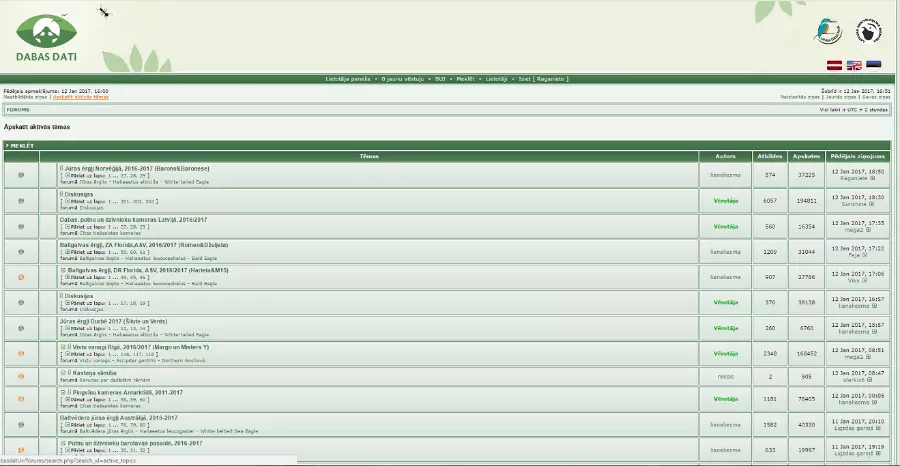Screen dimensions: 900x466
Task: Click the kingfisher bird logo
Action: [827, 32]
